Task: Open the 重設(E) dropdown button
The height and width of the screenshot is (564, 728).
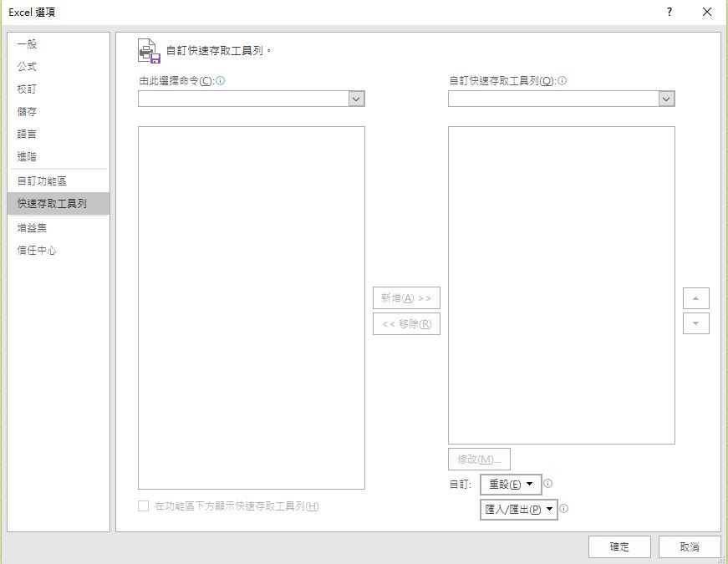Action: click(x=511, y=485)
